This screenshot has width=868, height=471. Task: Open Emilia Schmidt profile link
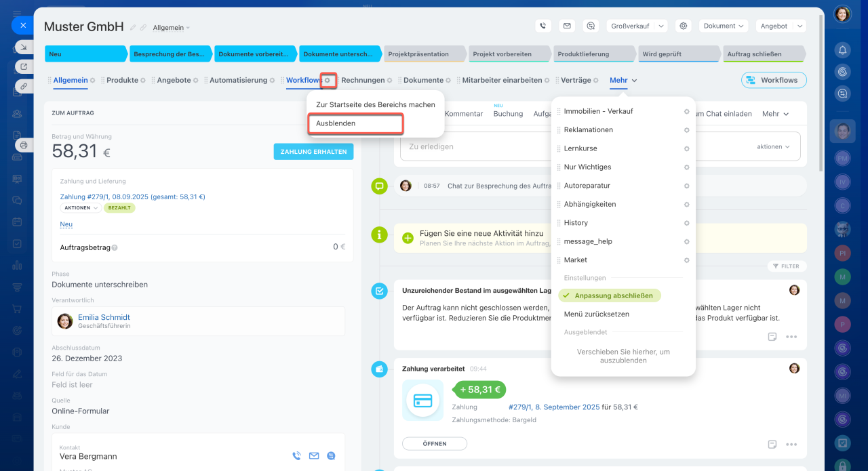coord(104,317)
